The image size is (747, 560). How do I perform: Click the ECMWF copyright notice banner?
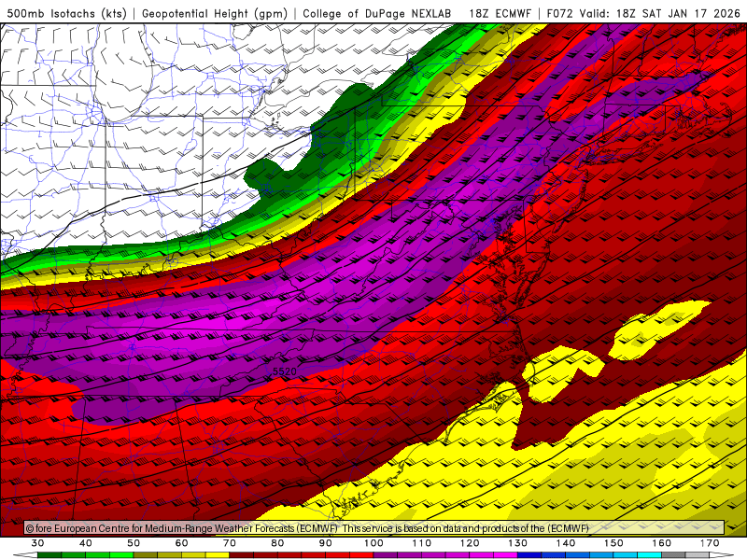pos(374,528)
